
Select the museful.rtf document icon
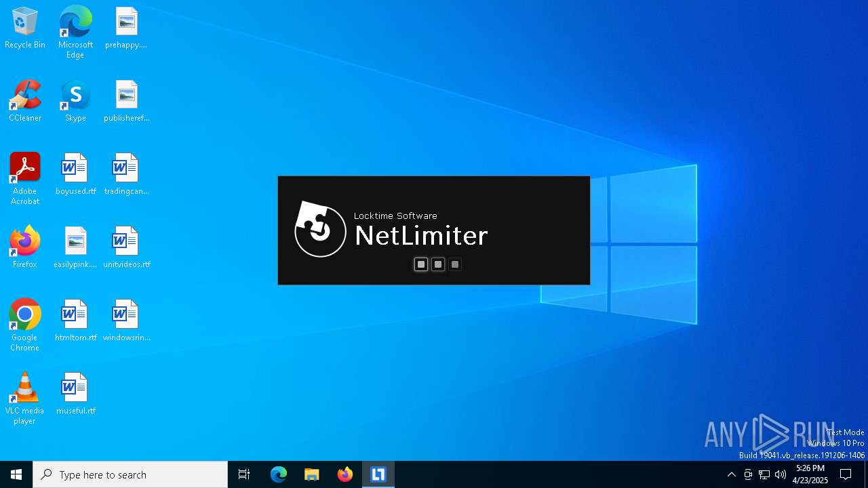click(75, 394)
